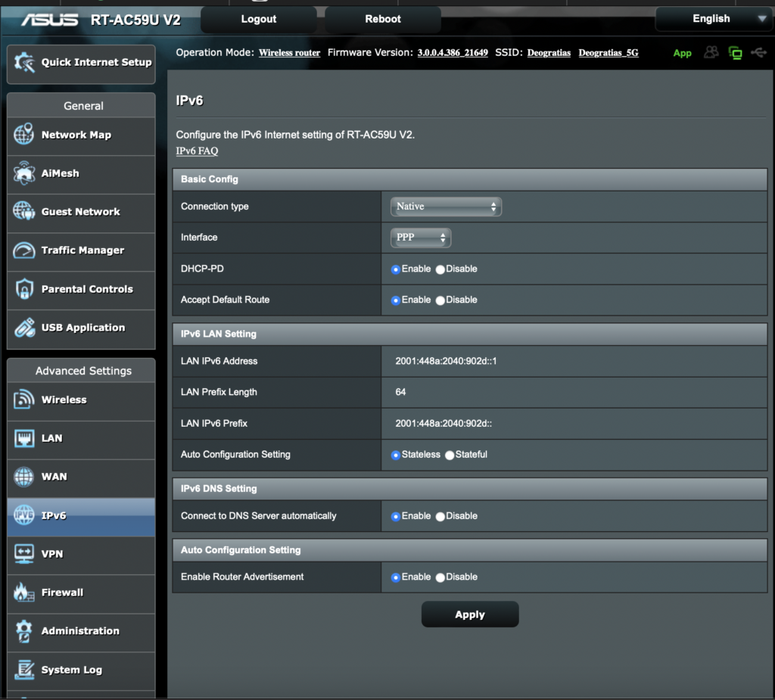Image resolution: width=775 pixels, height=700 pixels.
Task: Expand the Interface PPP dropdown
Action: [x=421, y=238]
